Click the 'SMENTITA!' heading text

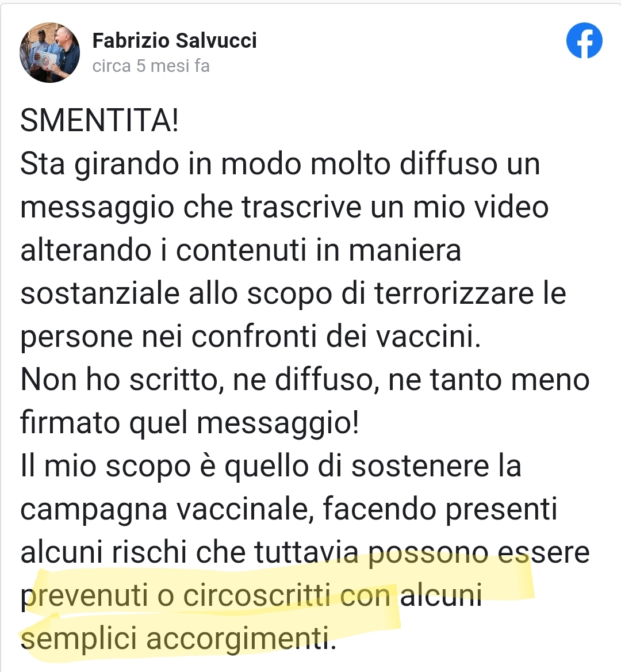(x=99, y=120)
